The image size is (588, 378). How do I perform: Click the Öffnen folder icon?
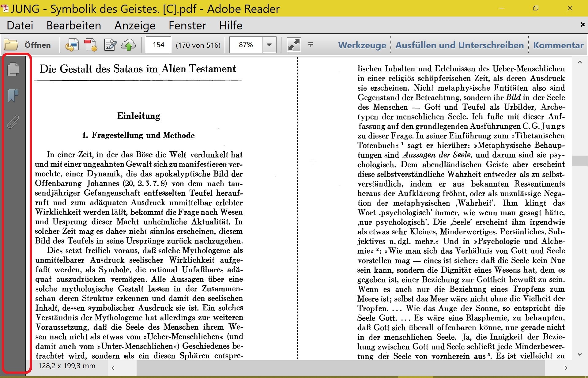click(11, 45)
